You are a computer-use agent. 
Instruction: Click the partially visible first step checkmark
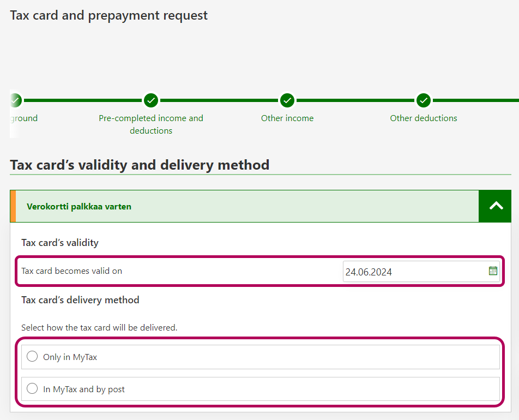[x=15, y=100]
